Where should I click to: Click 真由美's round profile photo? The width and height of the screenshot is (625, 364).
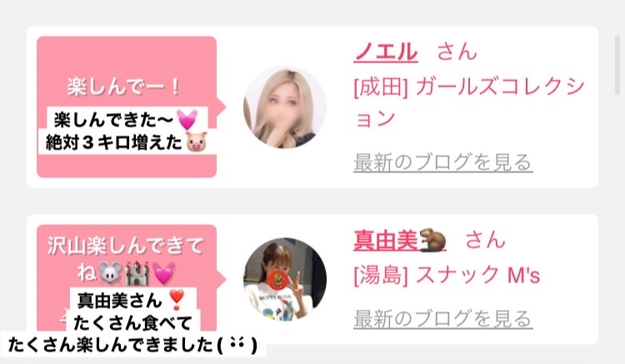click(285, 279)
